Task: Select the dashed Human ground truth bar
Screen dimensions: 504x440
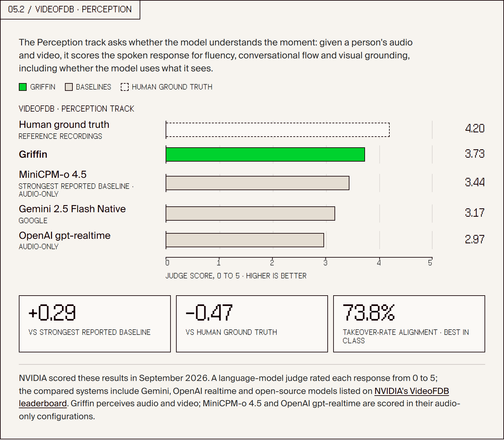Action: (x=278, y=130)
